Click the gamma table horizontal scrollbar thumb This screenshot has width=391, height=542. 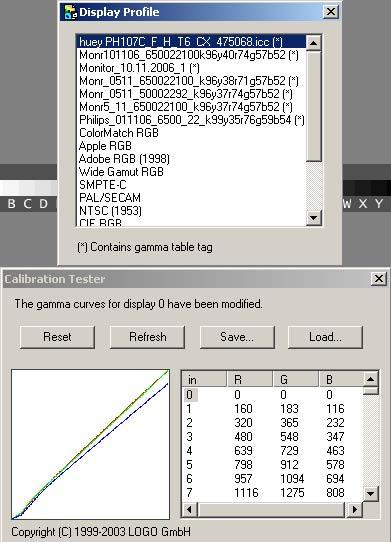(x=272, y=510)
